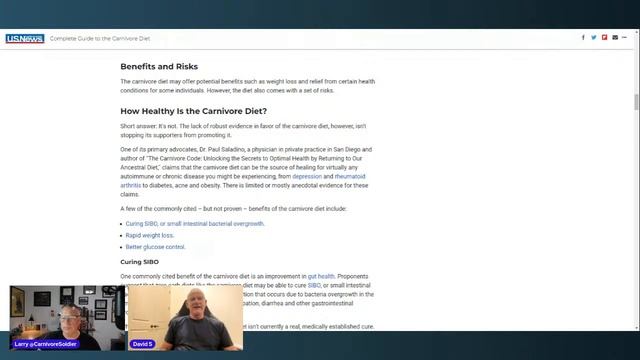Click the Curing SIBO subheading
Image resolution: width=640 pixels, height=360 pixels.
pyautogui.click(x=140, y=262)
